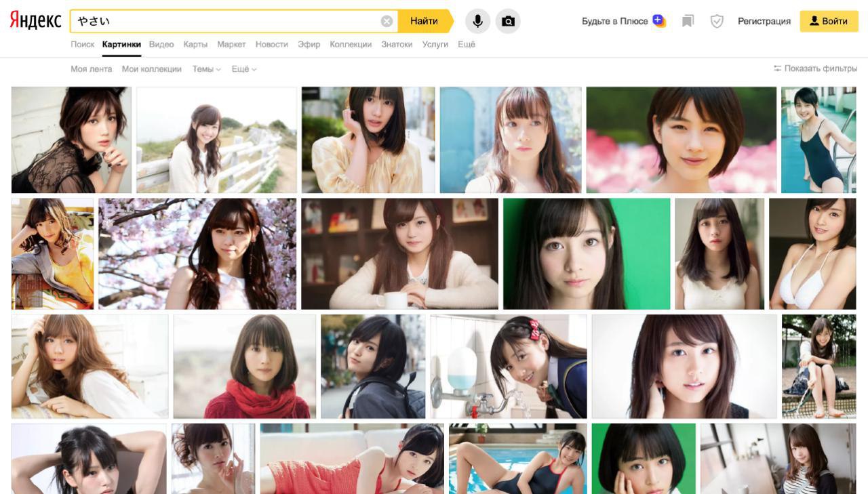Click the bookmark collections icon in header
Viewport: 868px width, 494px height.
[x=688, y=21]
